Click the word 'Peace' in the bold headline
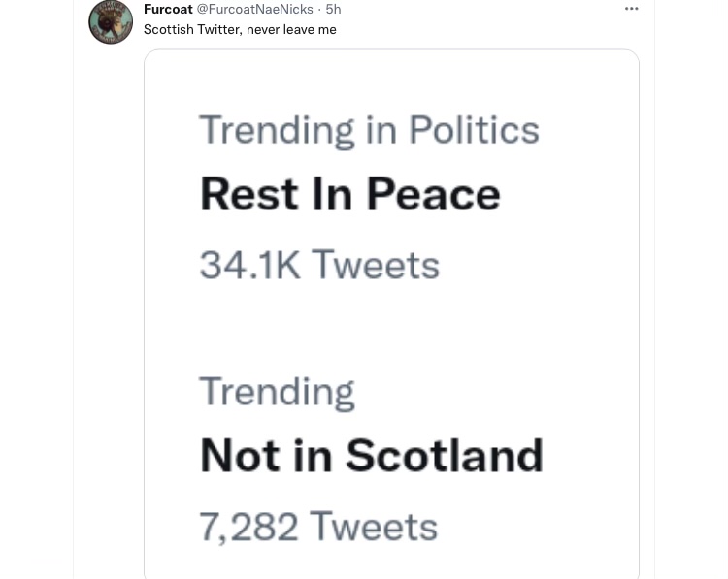 (433, 194)
